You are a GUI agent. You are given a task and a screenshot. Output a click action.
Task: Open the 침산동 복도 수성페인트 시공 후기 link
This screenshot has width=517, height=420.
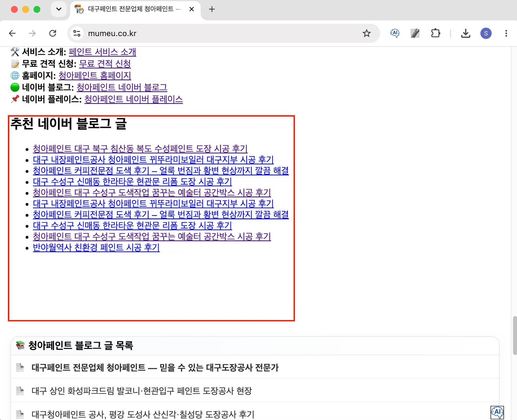point(140,149)
